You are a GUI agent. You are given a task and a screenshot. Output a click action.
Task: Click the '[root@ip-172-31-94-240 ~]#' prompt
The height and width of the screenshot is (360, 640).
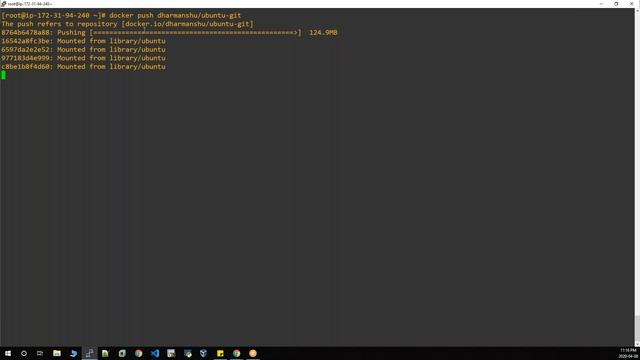click(53, 15)
